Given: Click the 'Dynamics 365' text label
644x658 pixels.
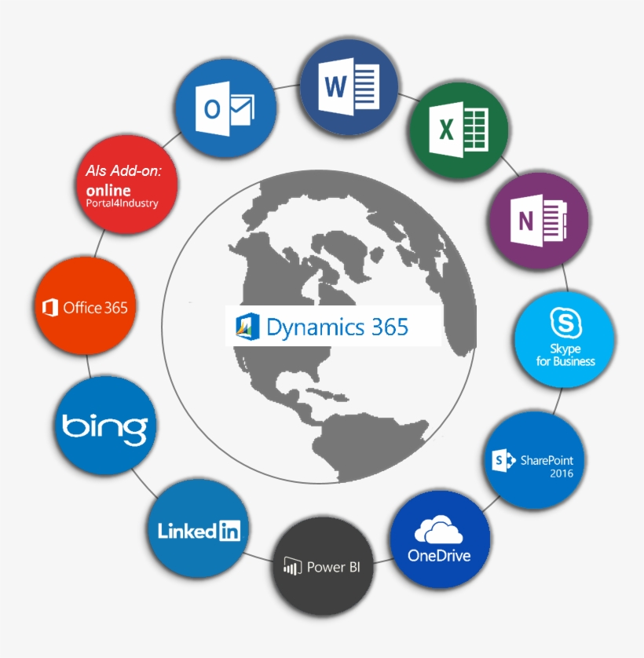Looking at the screenshot, I should 337,327.
